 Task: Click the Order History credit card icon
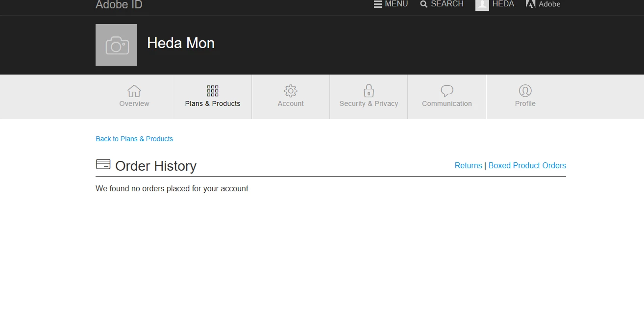[x=103, y=164]
